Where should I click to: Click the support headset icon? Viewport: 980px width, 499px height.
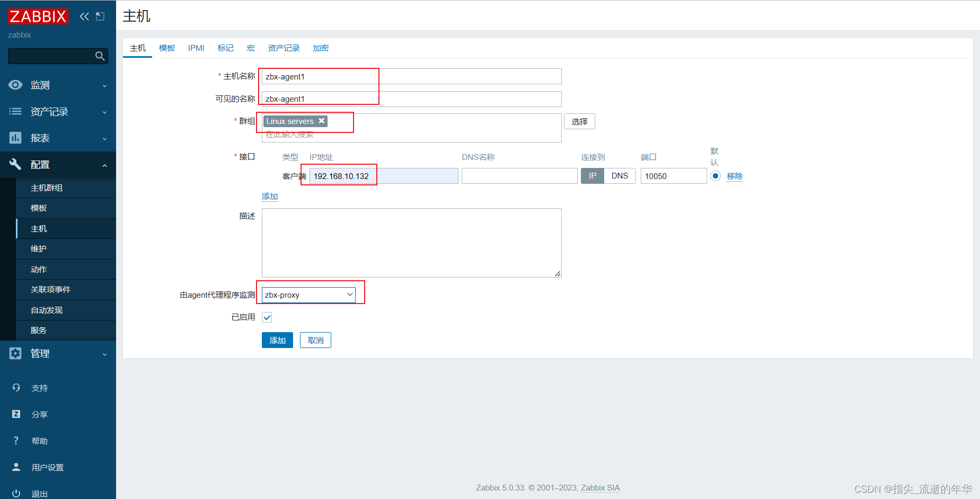pyautogui.click(x=16, y=388)
